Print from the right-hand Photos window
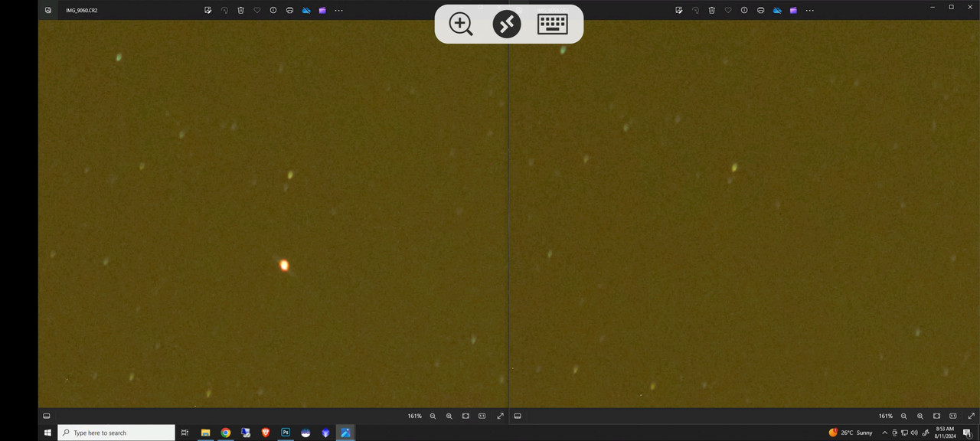Screen dimensions: 980x441 point(760,11)
